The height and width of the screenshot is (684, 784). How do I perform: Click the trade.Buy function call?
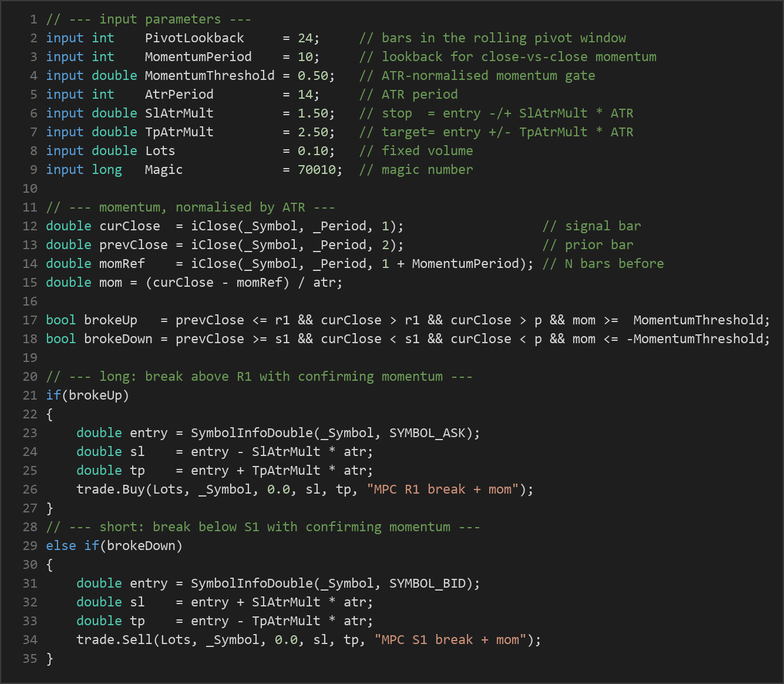coord(111,489)
